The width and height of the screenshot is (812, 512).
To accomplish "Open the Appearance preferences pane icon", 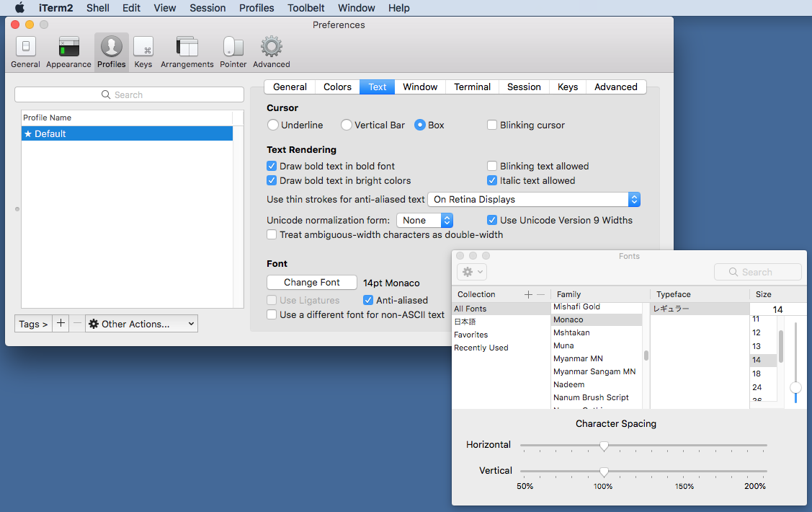I will pyautogui.click(x=68, y=52).
